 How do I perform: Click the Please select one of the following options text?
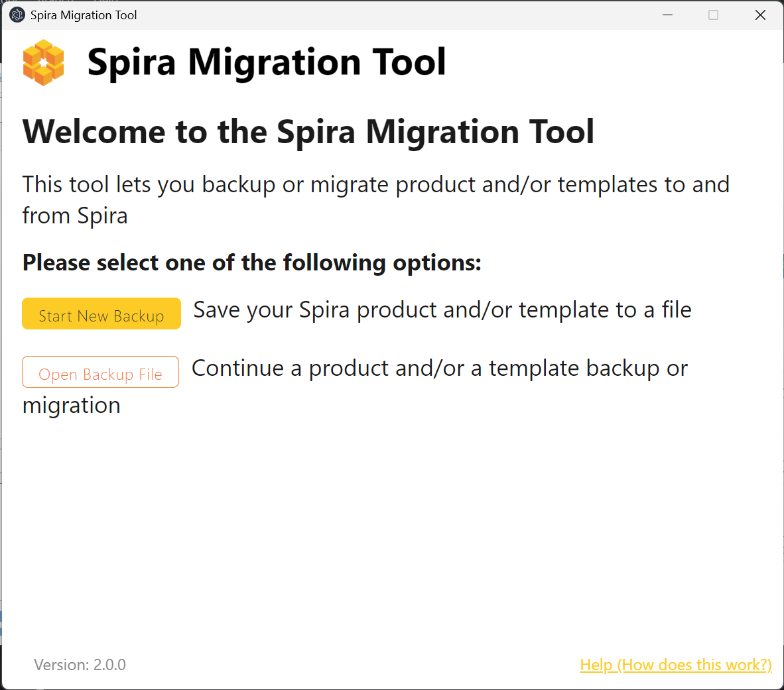coord(251,262)
